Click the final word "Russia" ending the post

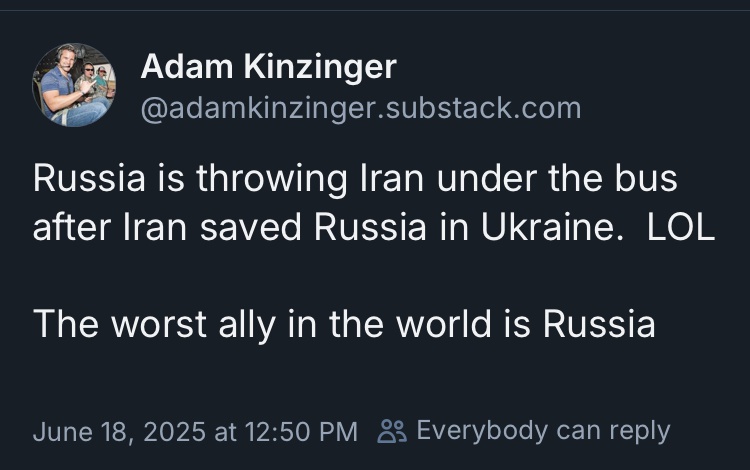[x=599, y=325]
